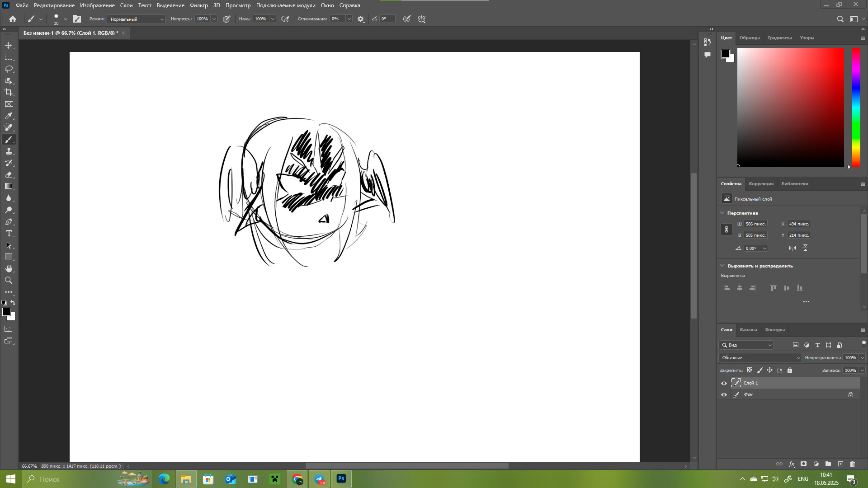Toggle link width and height proportions
The width and height of the screenshot is (868, 488).
coord(726,230)
